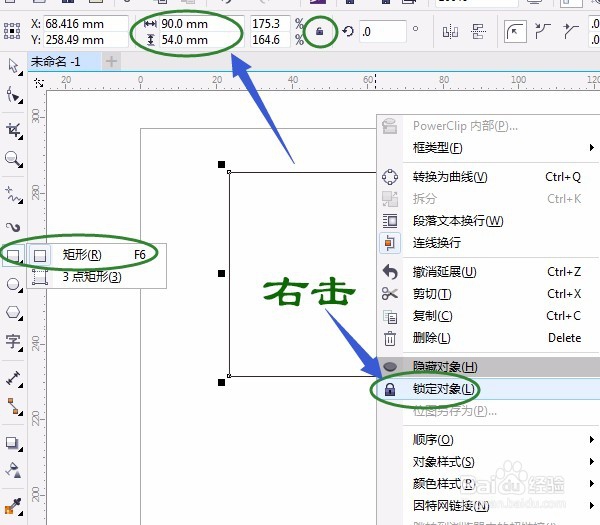Click the Y position field
600x525 pixels.
click(86, 40)
